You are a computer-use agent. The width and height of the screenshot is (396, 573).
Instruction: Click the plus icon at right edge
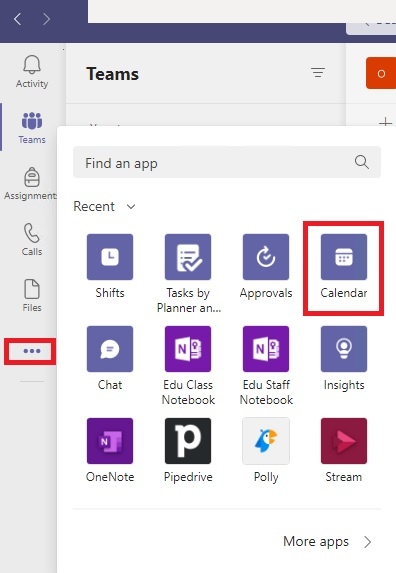385,123
